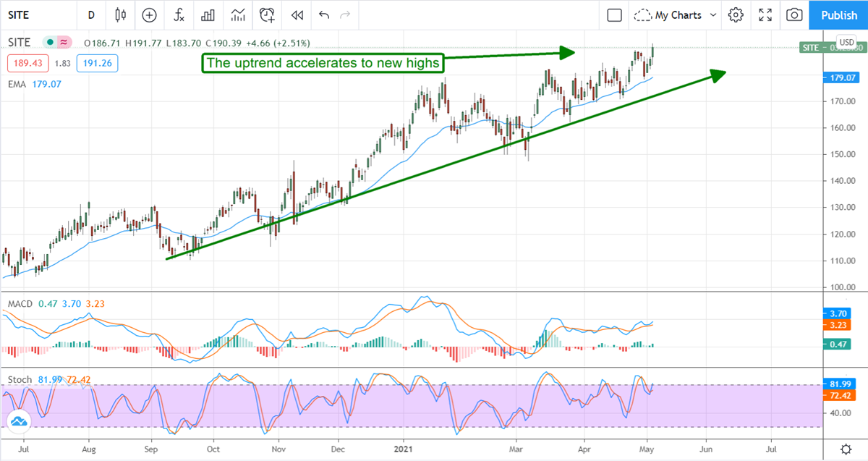868x461 pixels.
Task: Click the select layout square icon
Action: [614, 14]
